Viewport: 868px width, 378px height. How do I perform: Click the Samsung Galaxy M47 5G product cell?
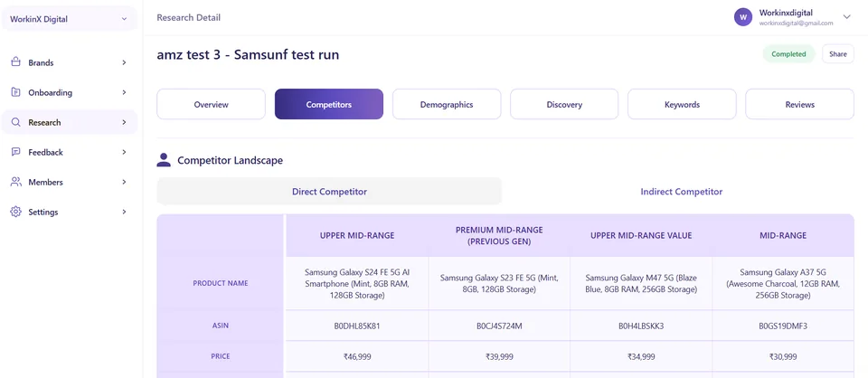[641, 284]
